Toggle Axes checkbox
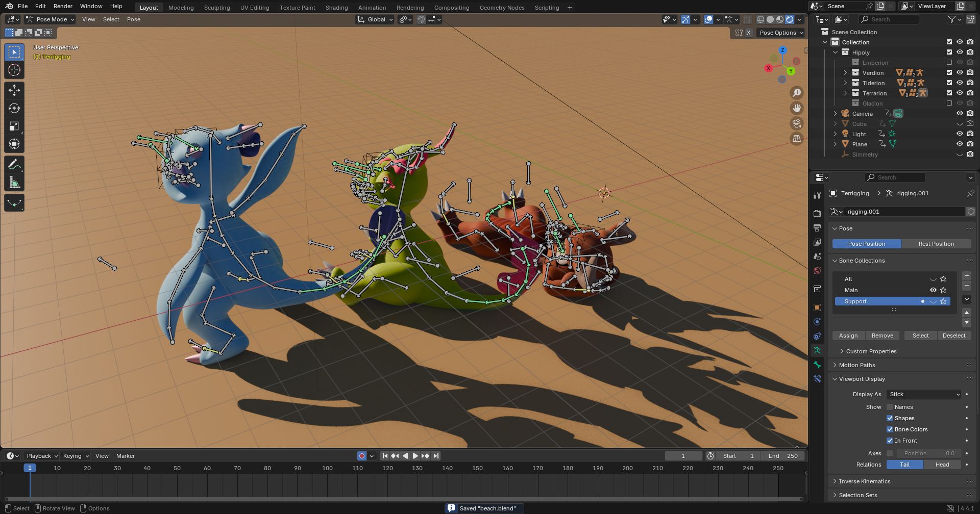Screen dimensions: 980x514 [890, 453]
